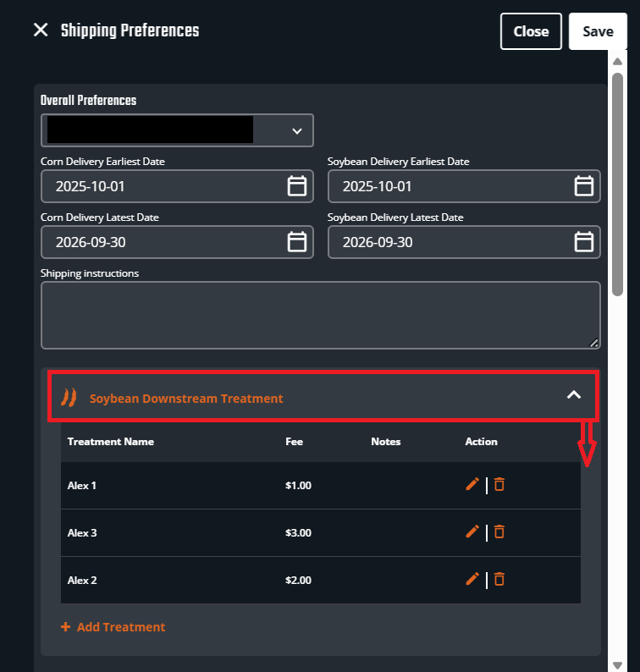640x672 pixels.
Task: Click inside the Shipping instructions text area
Action: click(321, 315)
